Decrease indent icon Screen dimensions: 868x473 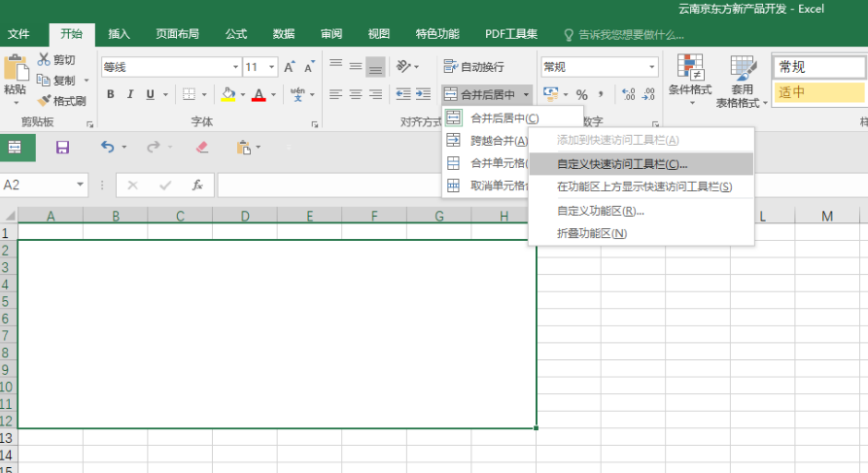point(403,94)
